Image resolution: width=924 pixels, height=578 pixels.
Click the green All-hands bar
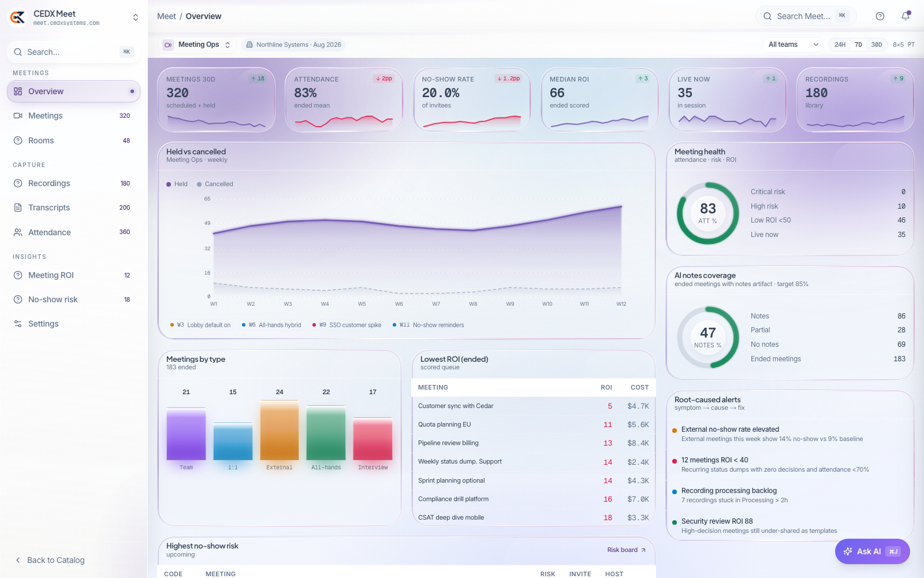(x=326, y=433)
